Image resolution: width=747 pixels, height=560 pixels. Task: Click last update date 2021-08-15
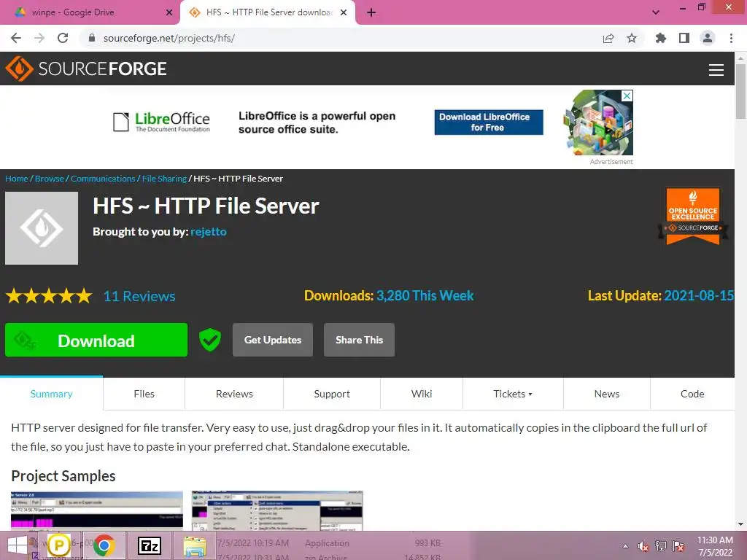[698, 296]
